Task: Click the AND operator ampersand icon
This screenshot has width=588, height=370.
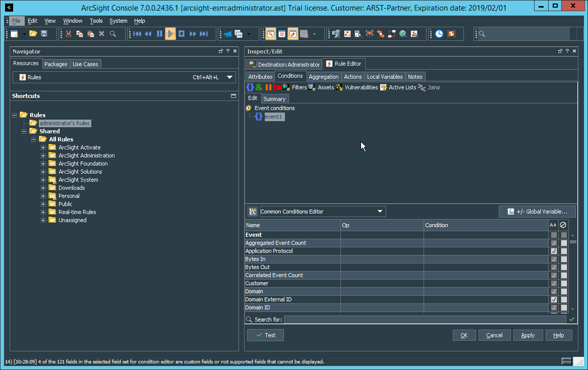Action: 259,87
